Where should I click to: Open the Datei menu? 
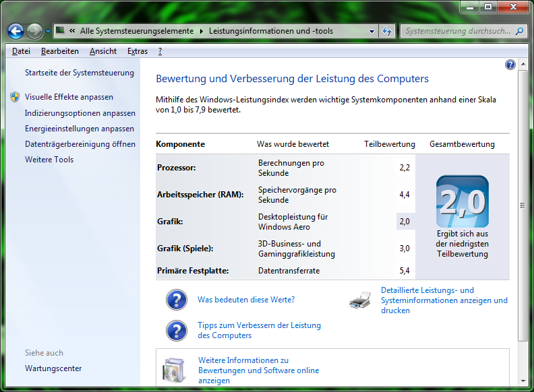[21, 51]
